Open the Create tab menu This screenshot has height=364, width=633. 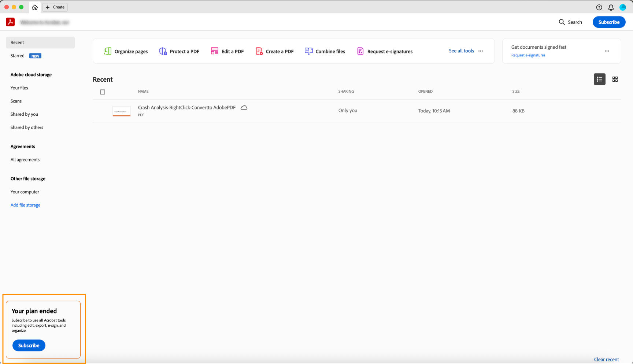(55, 7)
